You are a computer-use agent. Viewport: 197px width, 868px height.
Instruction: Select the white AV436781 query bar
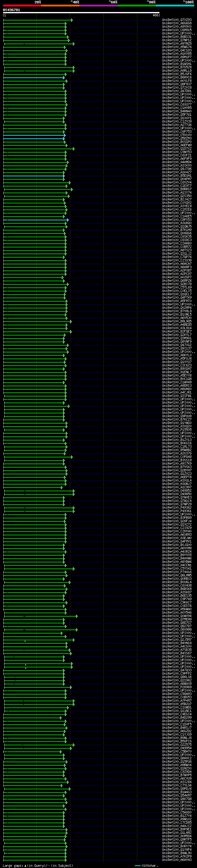click(x=81, y=12)
